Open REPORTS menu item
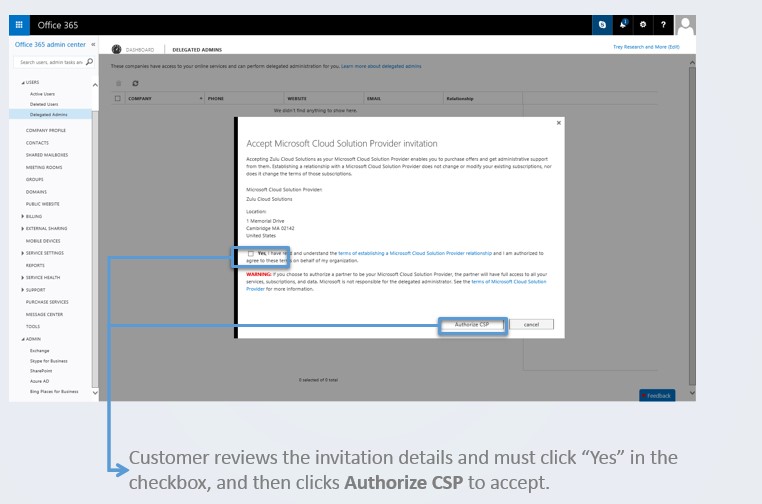 pos(35,265)
